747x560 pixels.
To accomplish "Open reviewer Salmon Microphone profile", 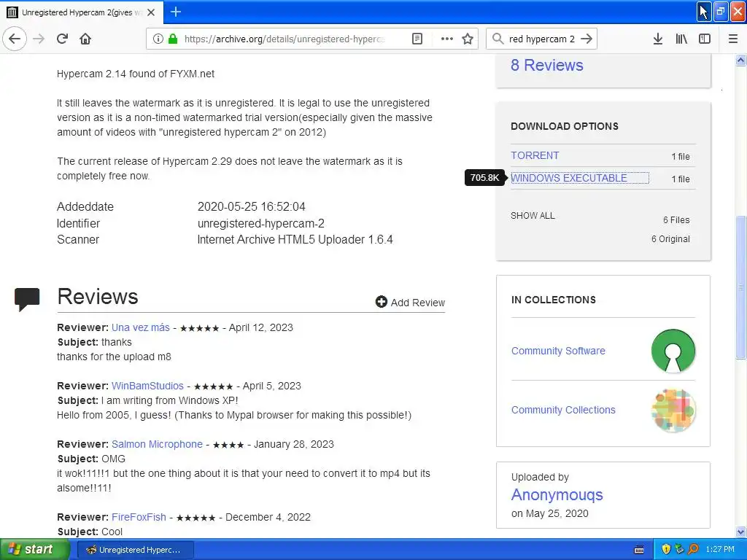I will (157, 444).
